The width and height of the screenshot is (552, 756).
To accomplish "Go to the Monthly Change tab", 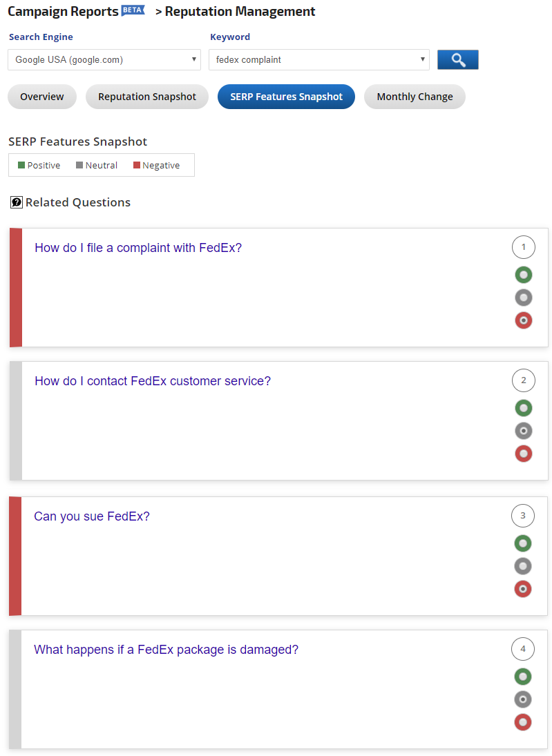I will 415,97.
